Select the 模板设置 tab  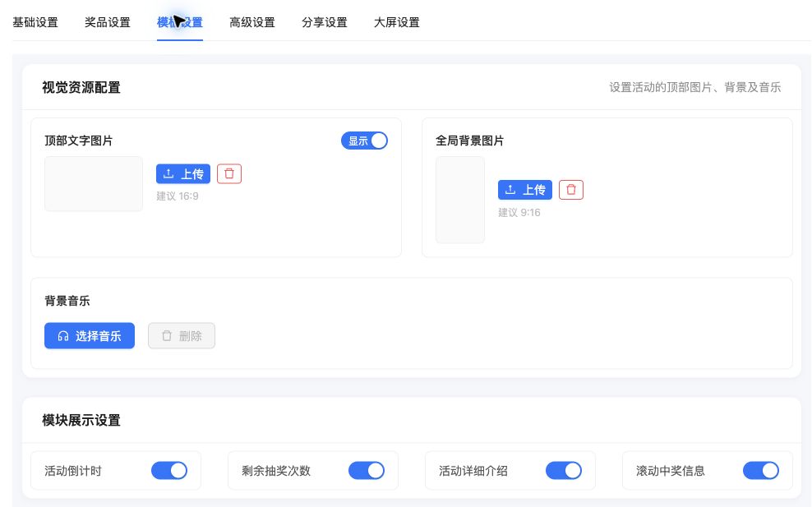click(x=180, y=22)
